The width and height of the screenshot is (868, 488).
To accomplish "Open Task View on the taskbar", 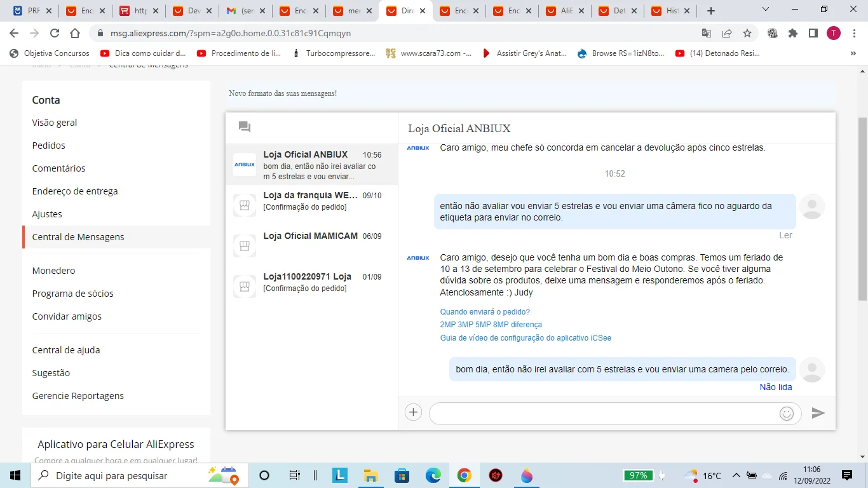I will click(295, 475).
